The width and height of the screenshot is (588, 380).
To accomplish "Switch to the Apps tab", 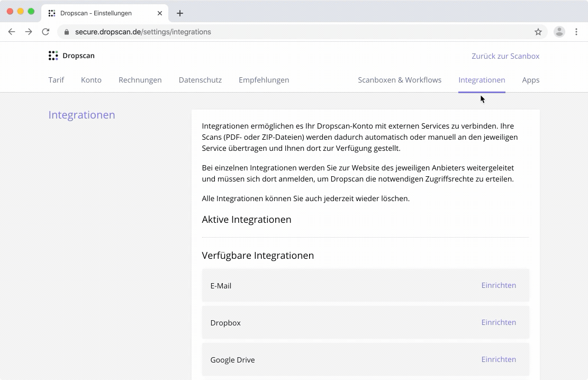I will (530, 80).
